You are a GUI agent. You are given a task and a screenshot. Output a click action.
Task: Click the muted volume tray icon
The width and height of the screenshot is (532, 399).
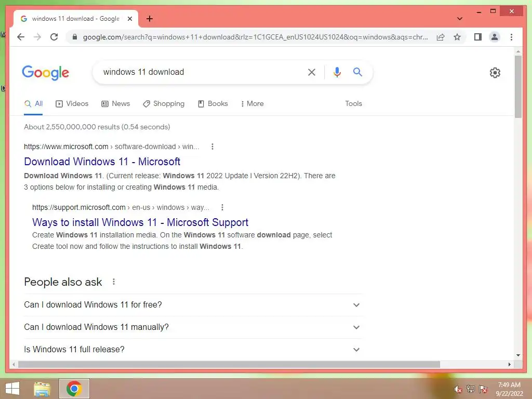[x=458, y=389]
